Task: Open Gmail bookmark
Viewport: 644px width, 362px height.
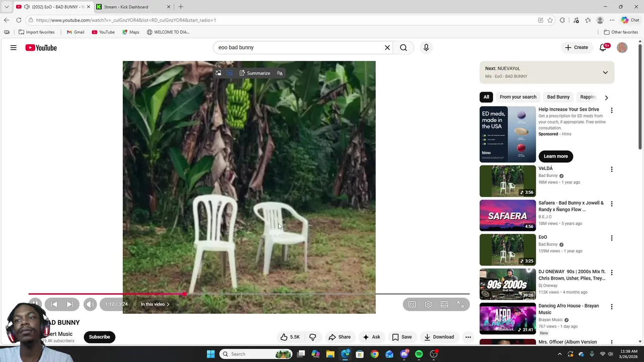Action: (x=75, y=32)
